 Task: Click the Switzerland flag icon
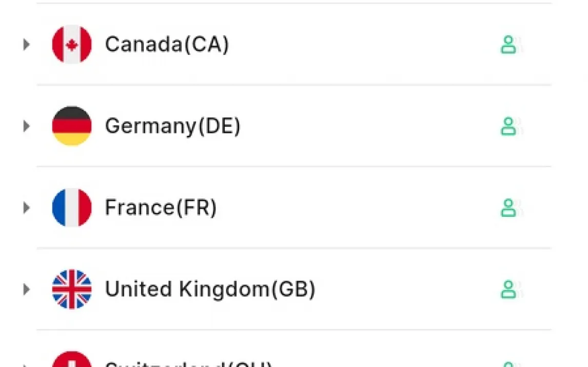pyautogui.click(x=72, y=360)
